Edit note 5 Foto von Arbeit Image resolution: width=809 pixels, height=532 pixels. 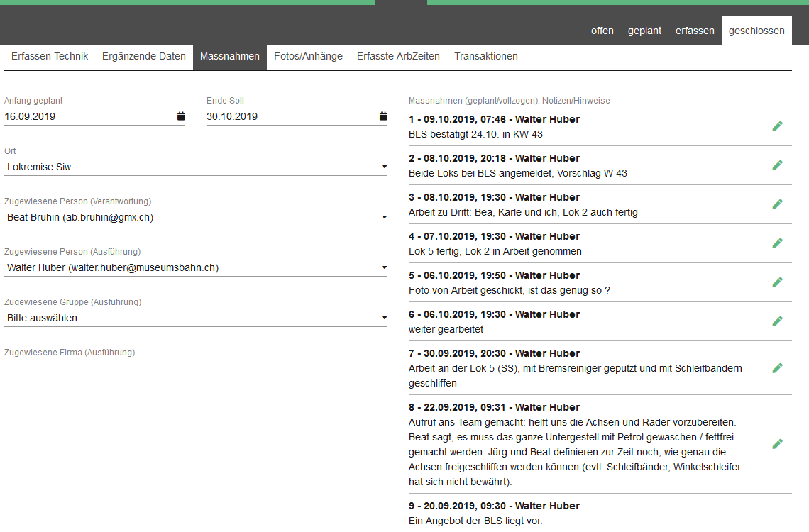click(x=777, y=282)
